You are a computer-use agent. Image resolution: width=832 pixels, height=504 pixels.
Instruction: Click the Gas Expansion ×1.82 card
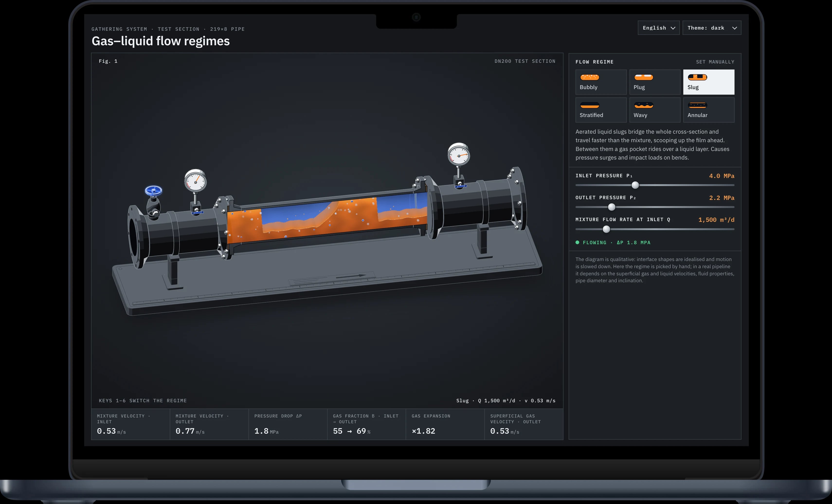pos(445,424)
